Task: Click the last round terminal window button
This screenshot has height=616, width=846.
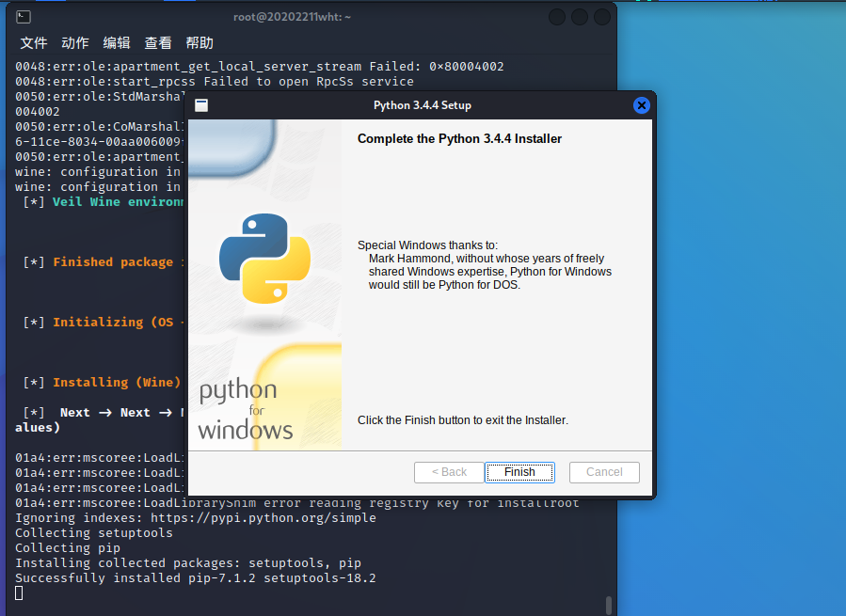Action: pos(602,17)
